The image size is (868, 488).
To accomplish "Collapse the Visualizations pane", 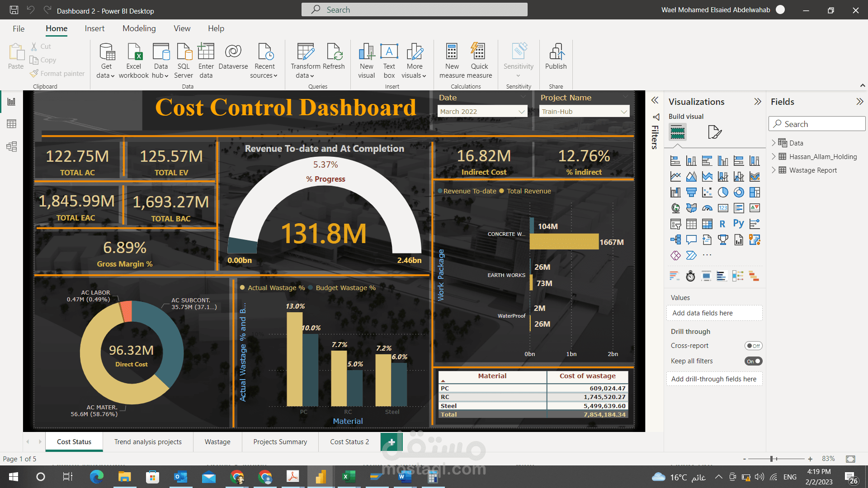I will (758, 102).
